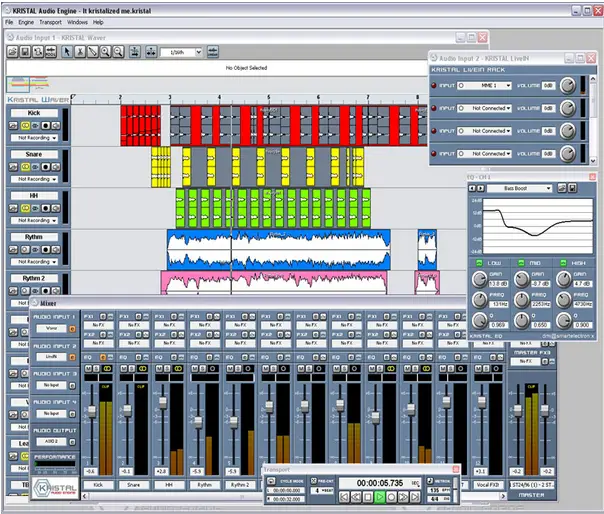
Task: Rewind using Transport rewind button
Action: tap(356, 497)
